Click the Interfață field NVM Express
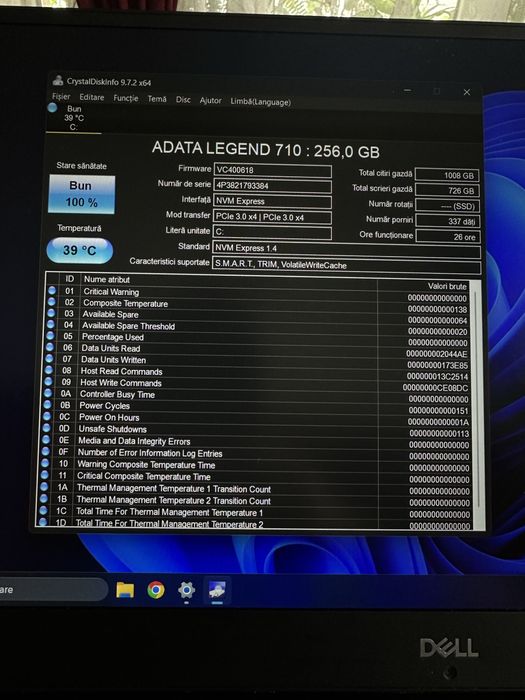The height and width of the screenshot is (700, 525). click(x=272, y=201)
